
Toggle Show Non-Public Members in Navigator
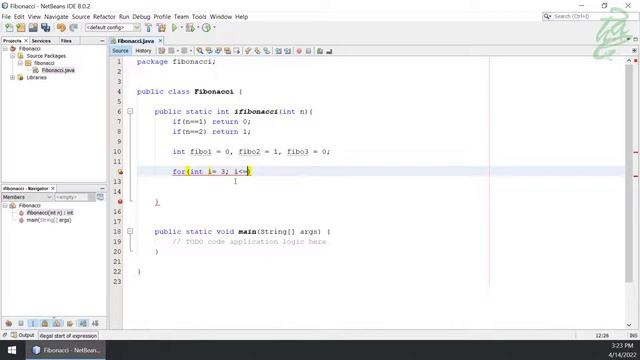[45, 323]
